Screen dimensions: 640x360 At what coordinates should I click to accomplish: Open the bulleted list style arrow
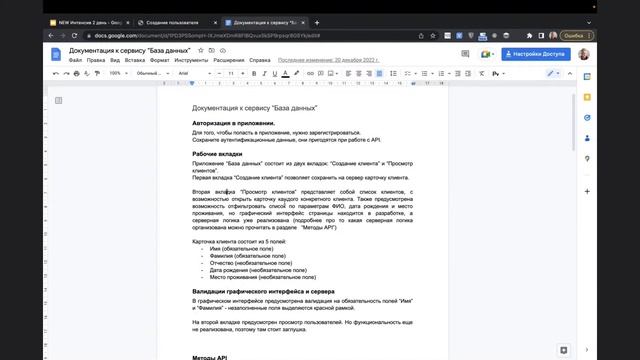(432, 73)
